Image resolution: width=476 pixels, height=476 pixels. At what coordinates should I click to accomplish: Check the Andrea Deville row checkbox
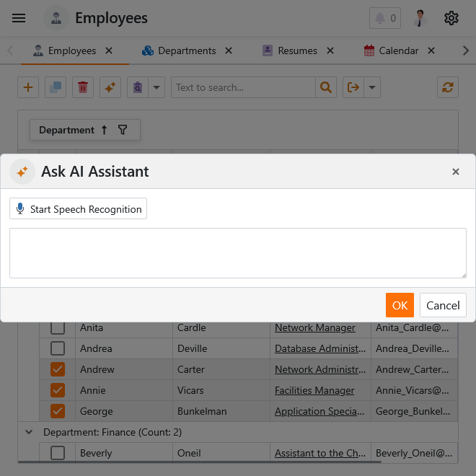coord(58,348)
